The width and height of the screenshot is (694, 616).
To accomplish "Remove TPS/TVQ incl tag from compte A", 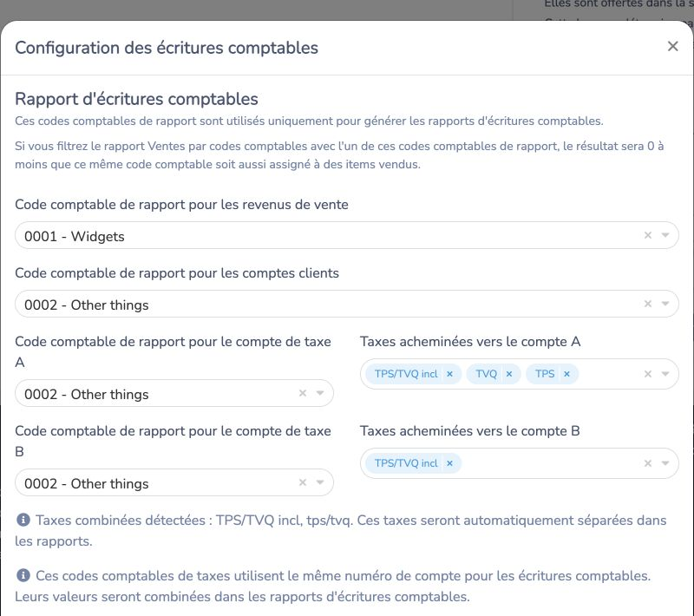I will 449,374.
